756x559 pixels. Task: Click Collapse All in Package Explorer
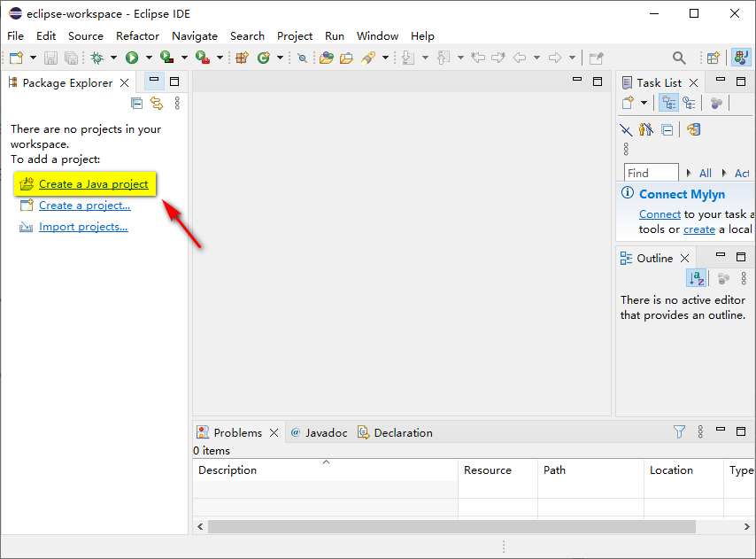pyautogui.click(x=136, y=103)
